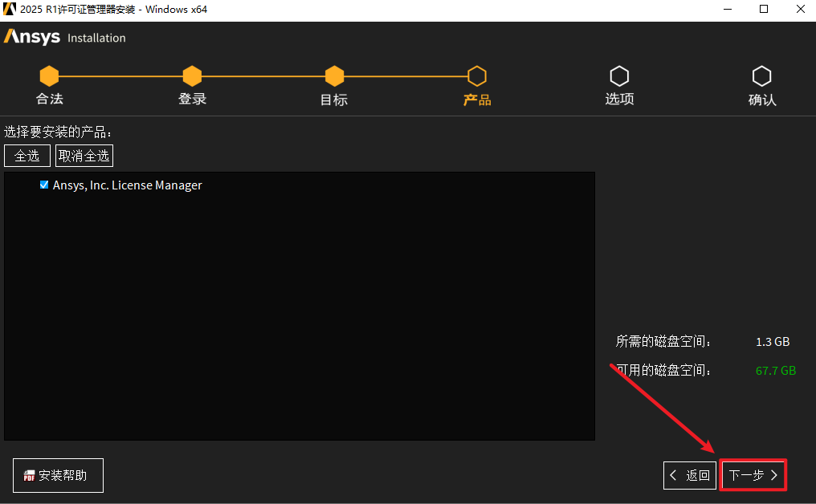The image size is (816, 504).
Task: Click the 合法 step hexagon icon
Action: (x=49, y=76)
